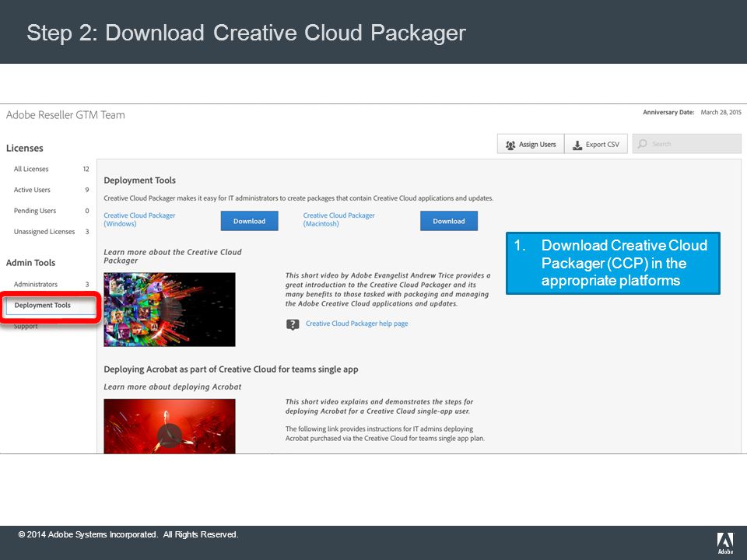Download Creative Cloud Packager for Macintosh
Viewport: 747px width, 560px height.
449,221
